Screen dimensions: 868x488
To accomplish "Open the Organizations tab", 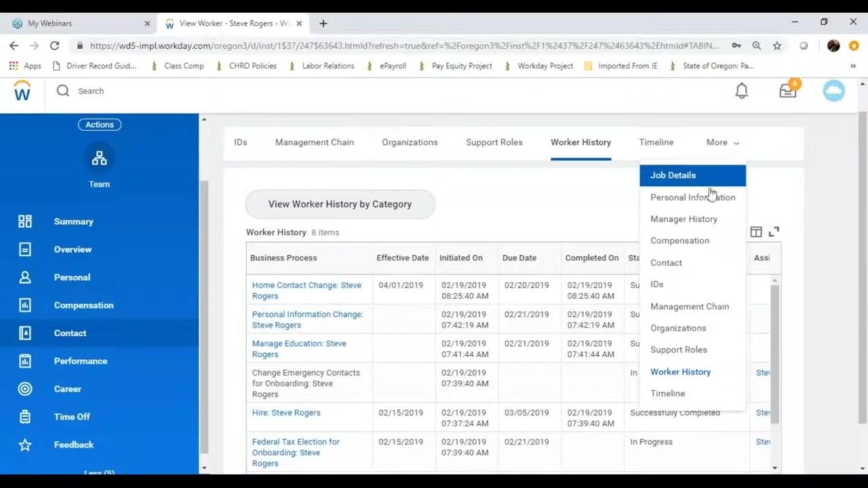I will click(410, 142).
